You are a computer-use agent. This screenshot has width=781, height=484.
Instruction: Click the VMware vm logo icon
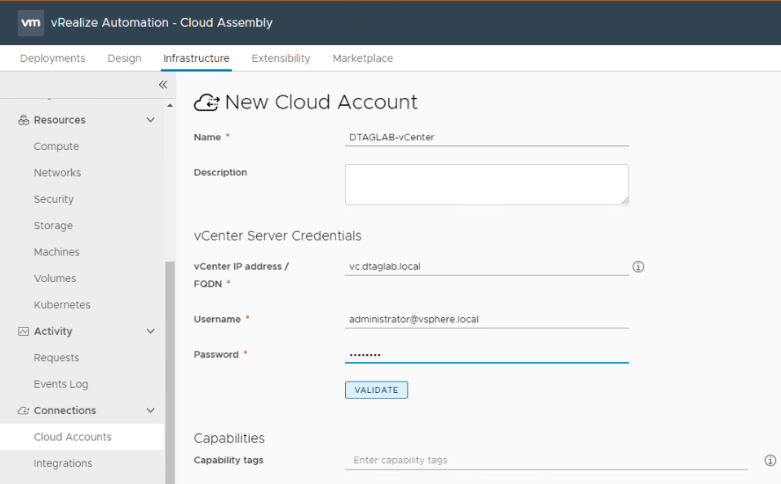click(x=31, y=22)
